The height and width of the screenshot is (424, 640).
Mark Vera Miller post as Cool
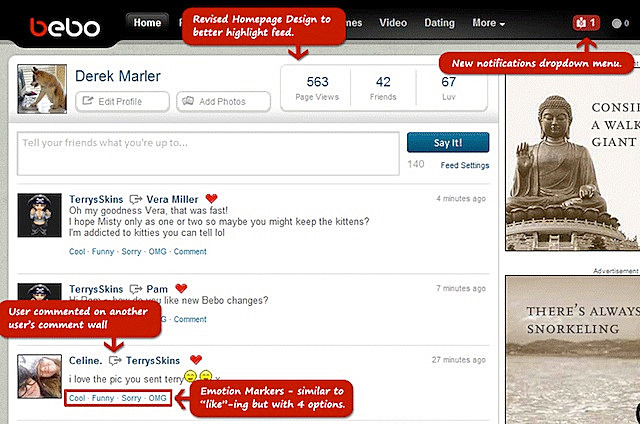click(x=77, y=251)
